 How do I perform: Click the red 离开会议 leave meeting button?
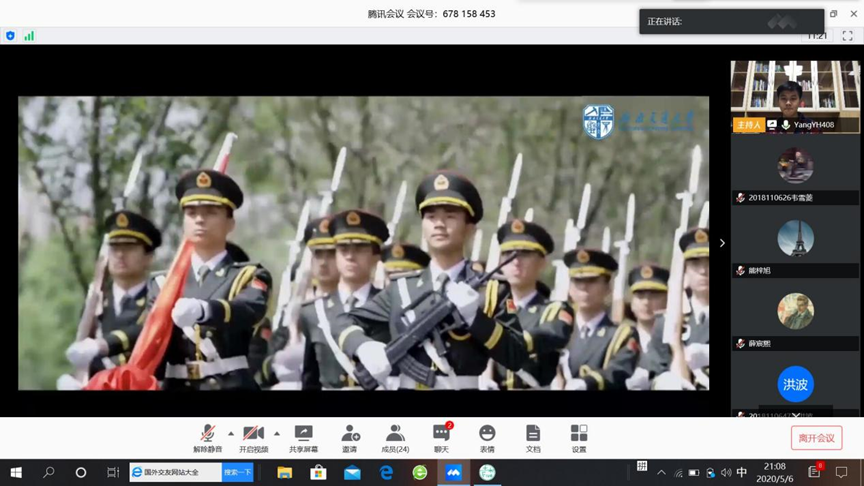coord(816,438)
